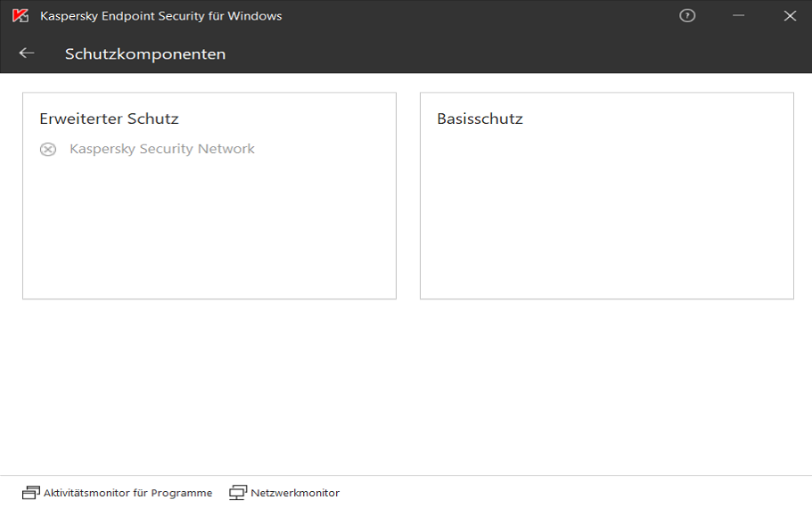Go back using the left arrow
Image resolution: width=812 pixels, height=508 pixels.
pyautogui.click(x=27, y=53)
